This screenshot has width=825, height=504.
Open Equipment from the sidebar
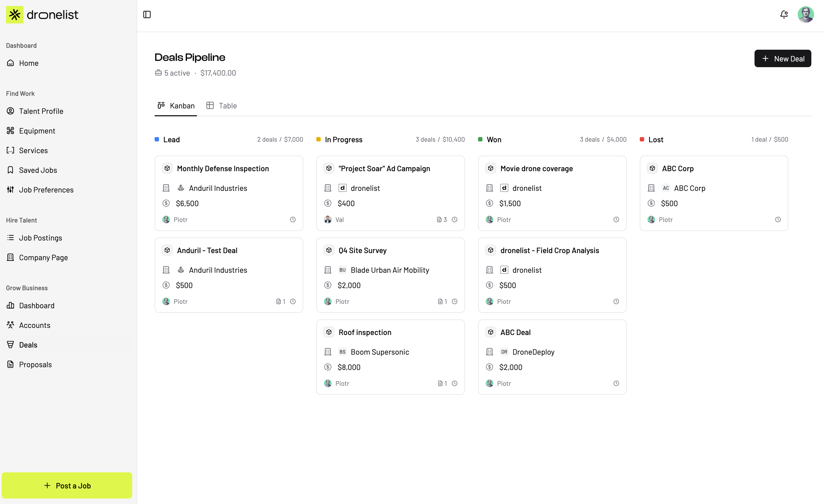pos(37,131)
